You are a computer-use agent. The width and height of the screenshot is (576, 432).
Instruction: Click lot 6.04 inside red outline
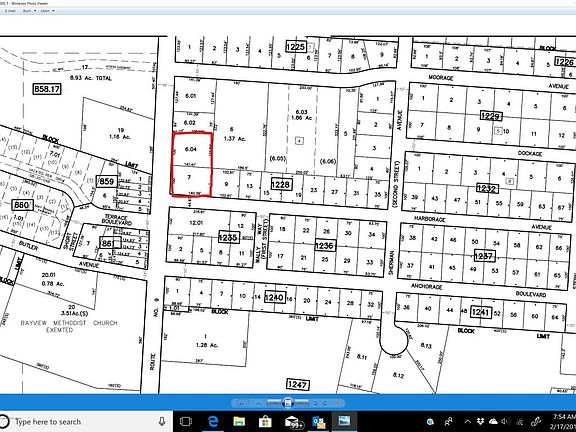tap(191, 149)
